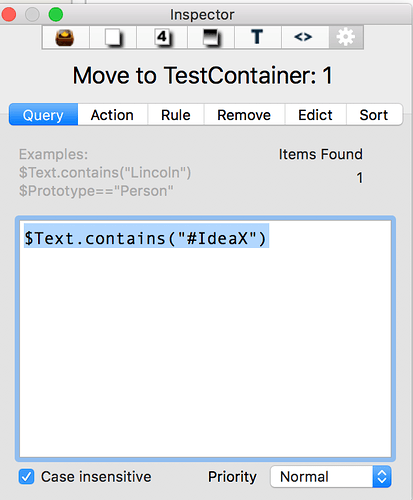The height and width of the screenshot is (500, 413).
Task: Open the Tinderbox inspector tab icon
Action: point(65,37)
